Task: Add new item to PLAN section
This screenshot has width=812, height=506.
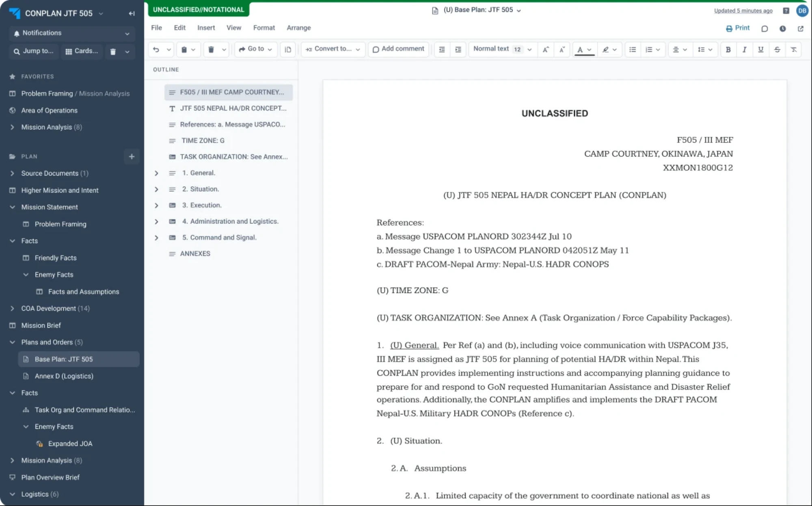Action: tap(132, 156)
